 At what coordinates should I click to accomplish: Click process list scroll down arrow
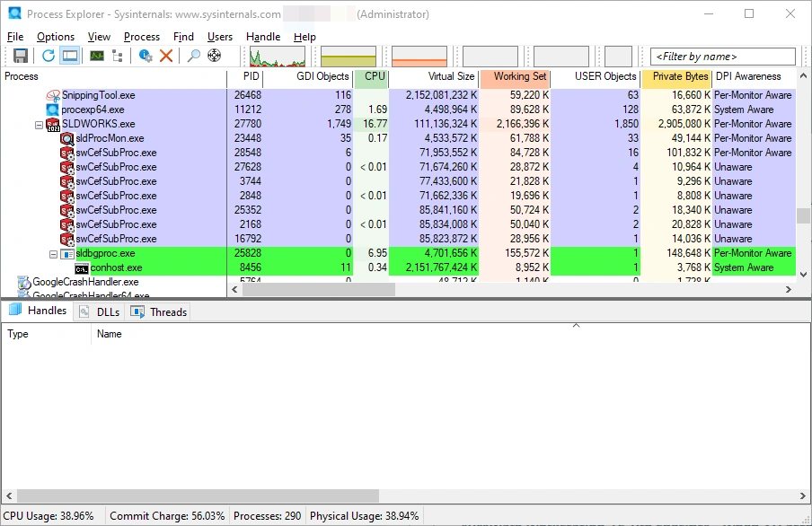click(803, 275)
